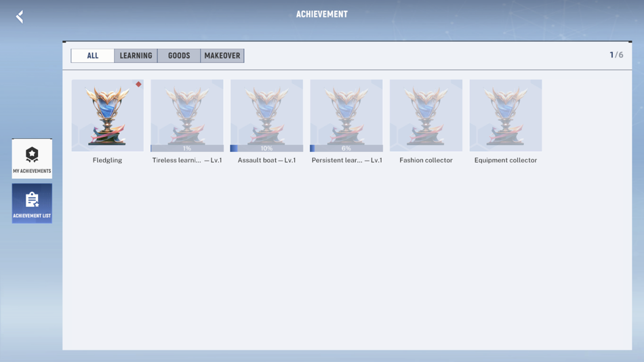The width and height of the screenshot is (644, 362).
Task: Open the Tireless learning trophy card
Action: [187, 115]
